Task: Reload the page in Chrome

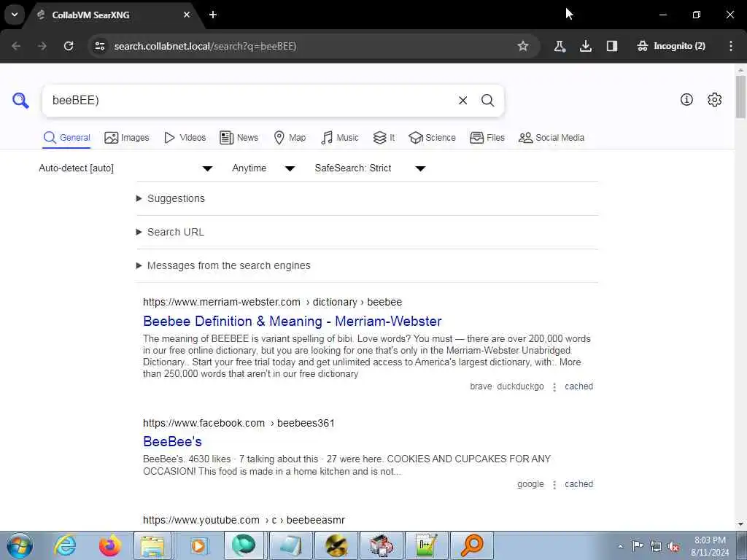Action: (69, 46)
